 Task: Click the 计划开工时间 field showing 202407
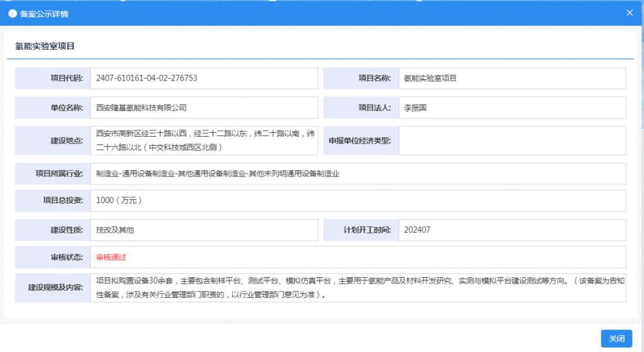512,230
